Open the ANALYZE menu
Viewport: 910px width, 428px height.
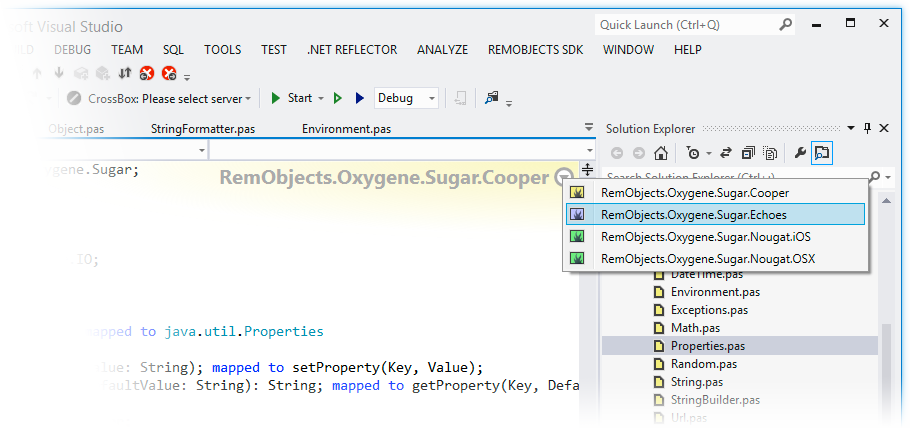click(442, 49)
